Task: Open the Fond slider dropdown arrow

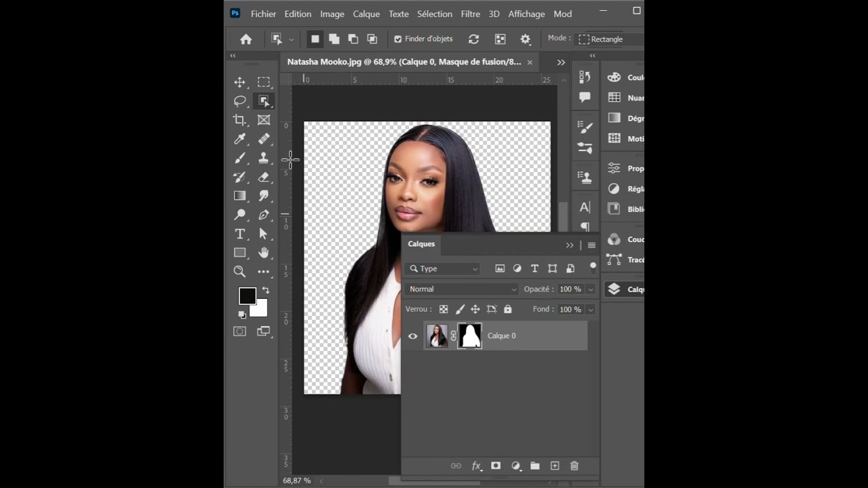Action: point(591,310)
